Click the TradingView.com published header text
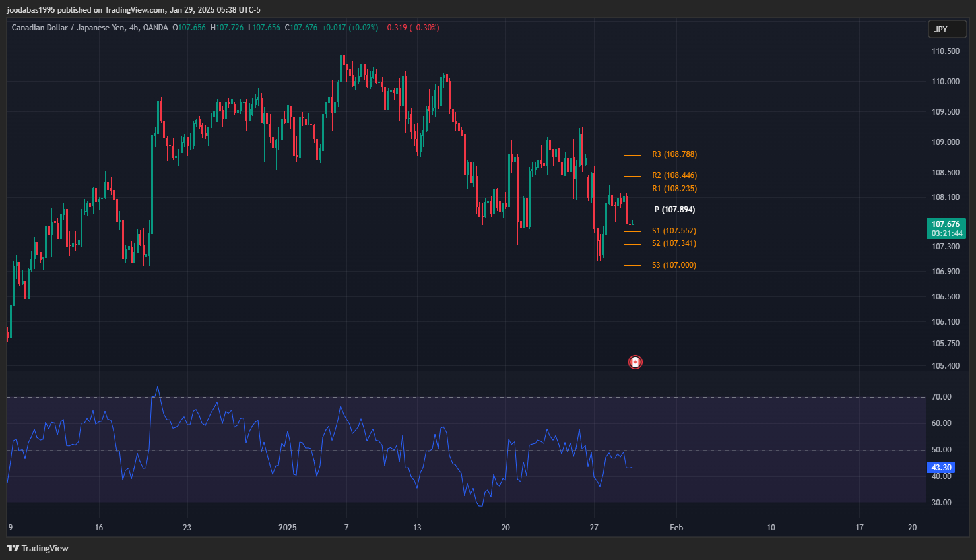The width and height of the screenshot is (976, 560). click(133, 10)
